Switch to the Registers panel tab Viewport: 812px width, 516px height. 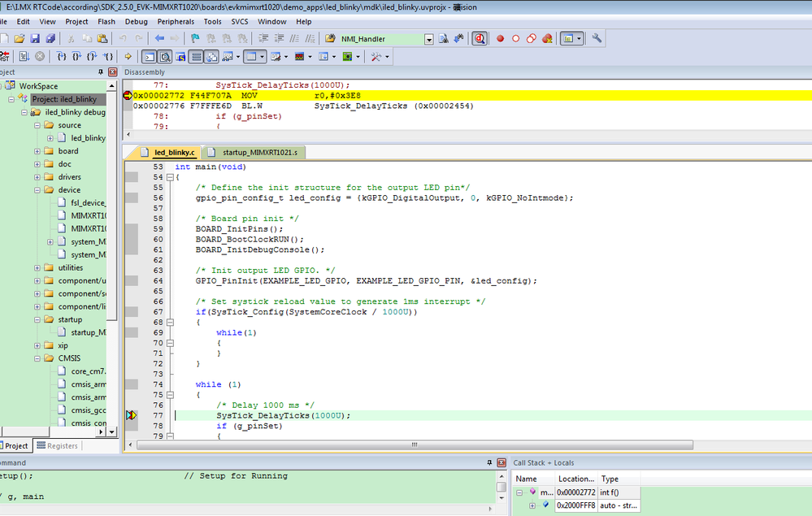(x=56, y=445)
